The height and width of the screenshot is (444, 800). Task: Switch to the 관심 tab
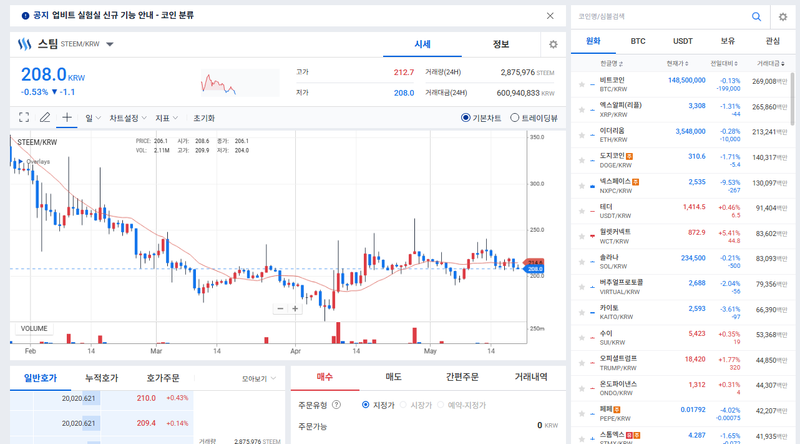(772, 41)
